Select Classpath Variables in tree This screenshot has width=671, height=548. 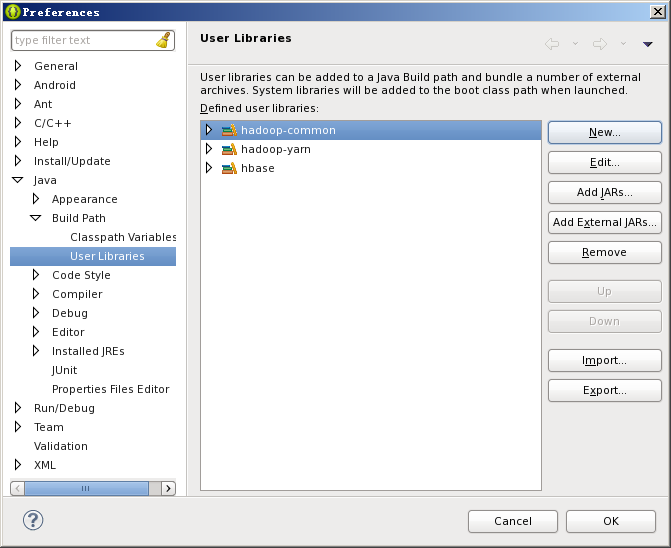point(123,237)
